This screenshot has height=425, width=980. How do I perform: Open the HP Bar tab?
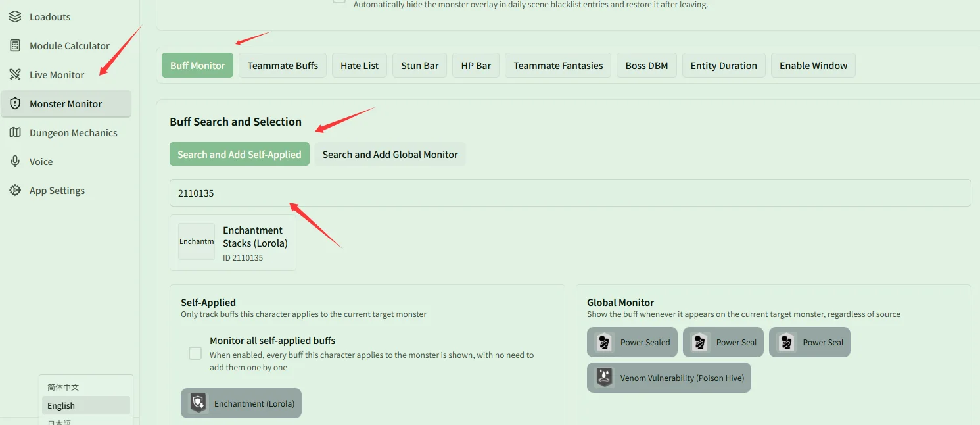(477, 65)
